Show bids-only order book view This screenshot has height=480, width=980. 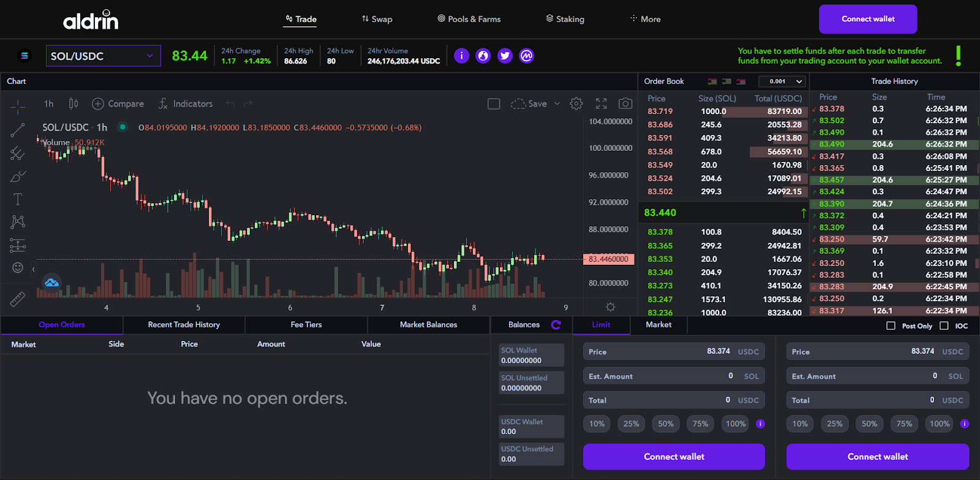726,82
